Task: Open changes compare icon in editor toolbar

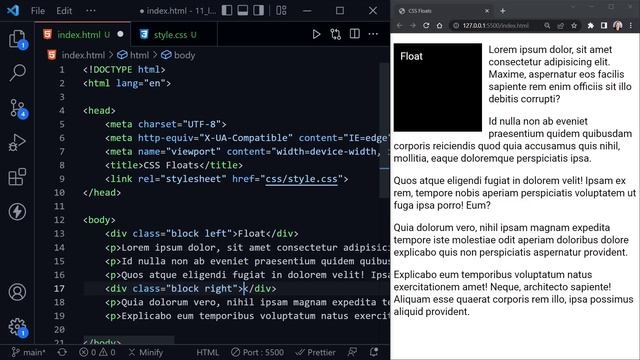Action: pyautogui.click(x=336, y=34)
